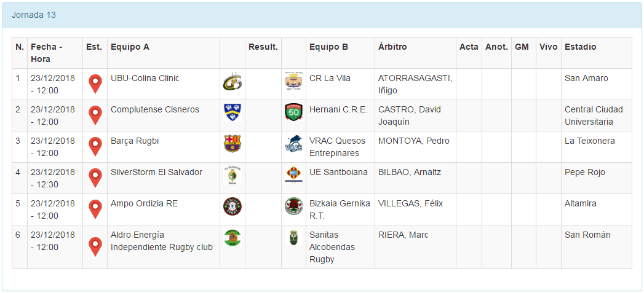Click the Complutense Cisneros shield logo
This screenshot has width=644, height=293.
233,112
